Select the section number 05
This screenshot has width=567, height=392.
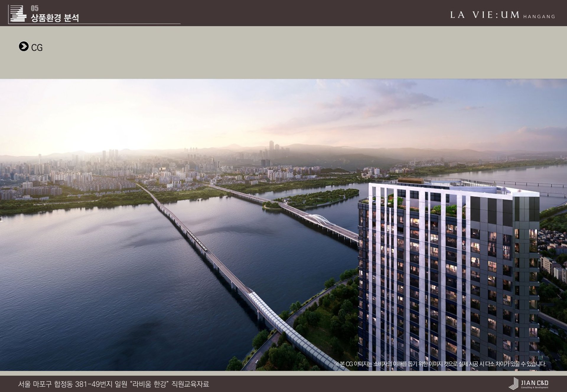(x=35, y=8)
